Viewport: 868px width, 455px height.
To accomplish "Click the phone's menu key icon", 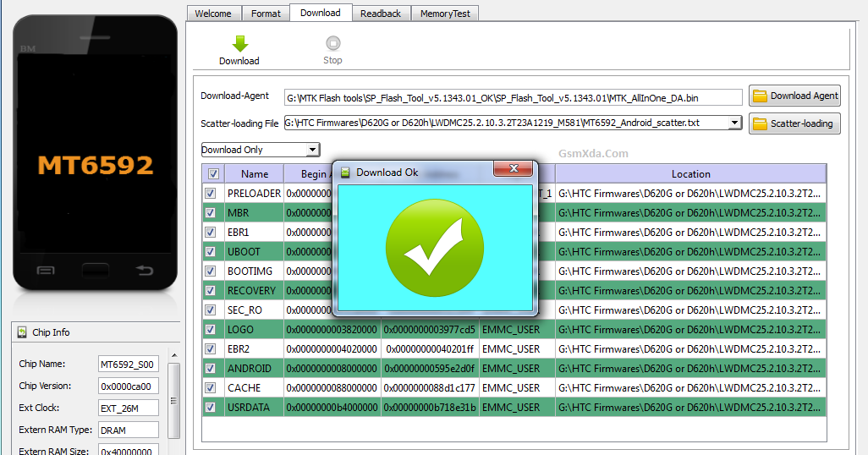I will tap(46, 271).
